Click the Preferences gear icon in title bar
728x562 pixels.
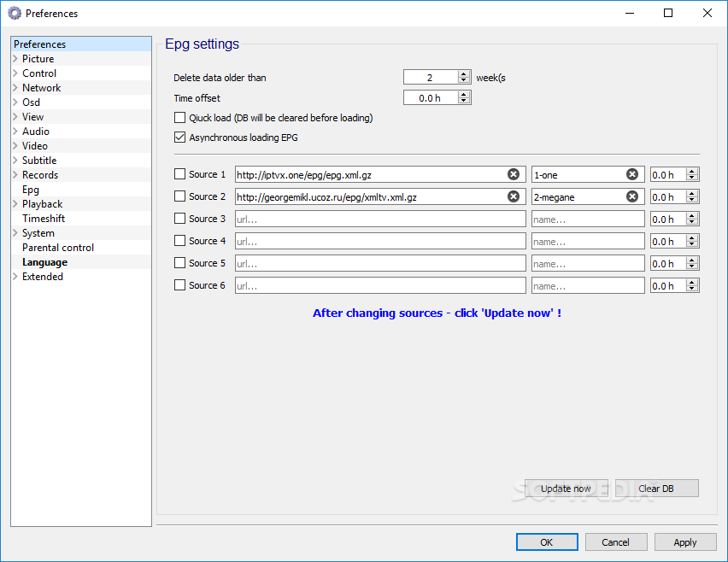[x=15, y=13]
